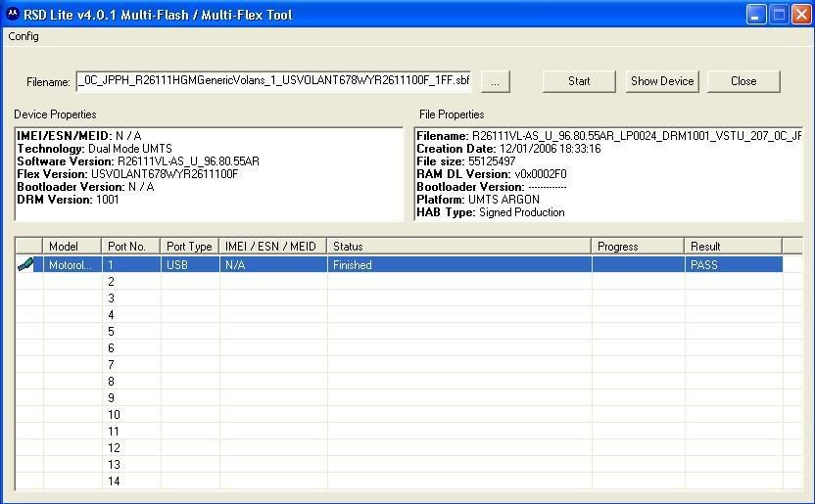Select the Model column header
Viewport: 815px width, 504px height.
pyautogui.click(x=72, y=246)
